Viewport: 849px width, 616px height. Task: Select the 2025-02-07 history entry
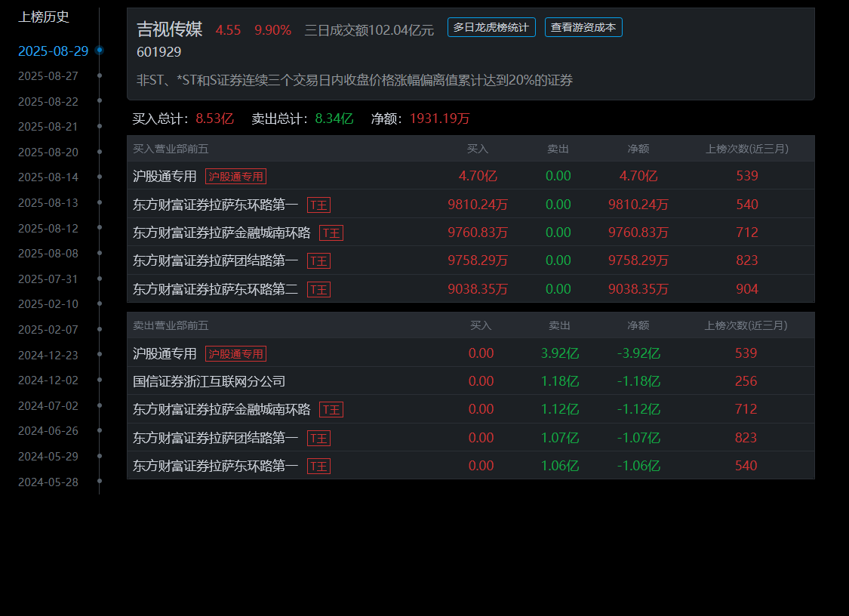48,329
